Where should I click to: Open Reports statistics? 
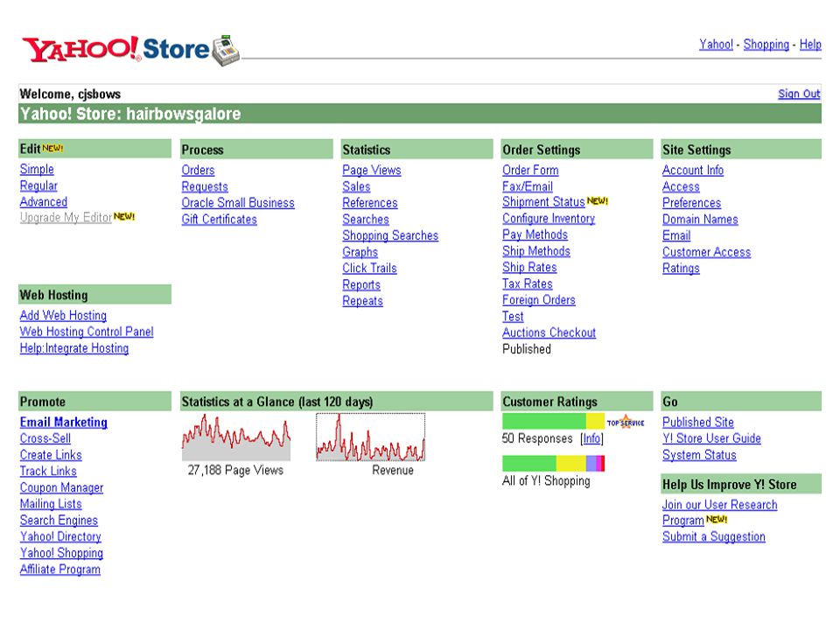361,285
